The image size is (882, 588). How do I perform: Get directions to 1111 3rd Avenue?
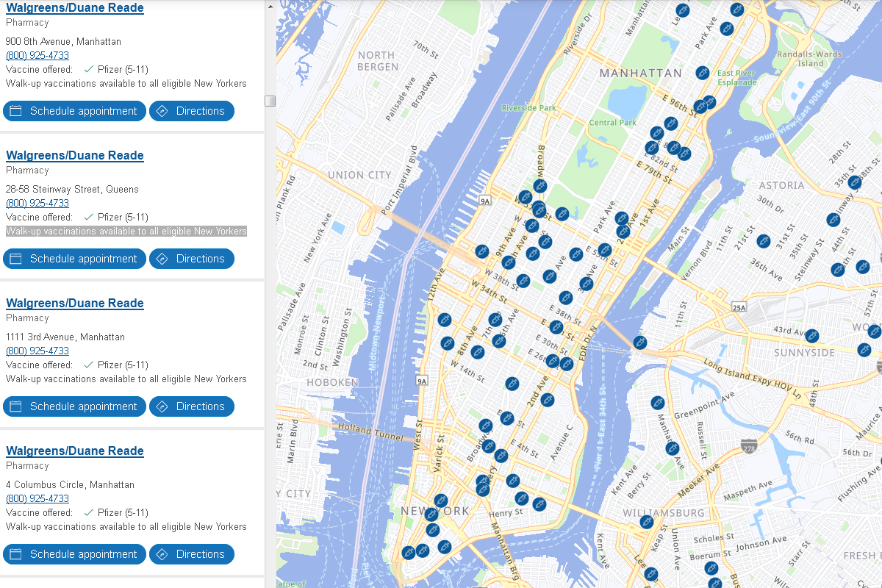coord(192,406)
